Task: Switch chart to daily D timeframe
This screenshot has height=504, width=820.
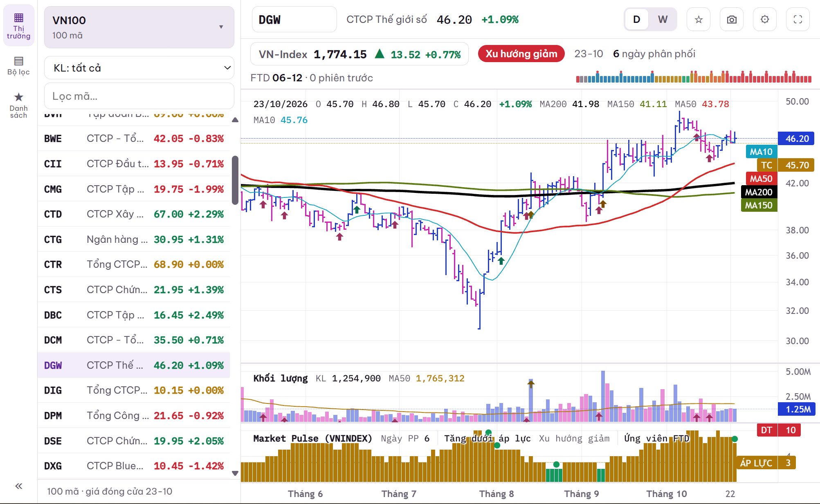Action: 637,19
